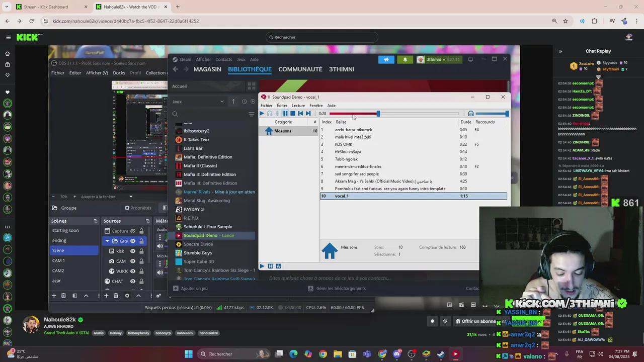Skip to next sound in Soundpad
The width and height of the screenshot is (644, 362).
pos(308,114)
